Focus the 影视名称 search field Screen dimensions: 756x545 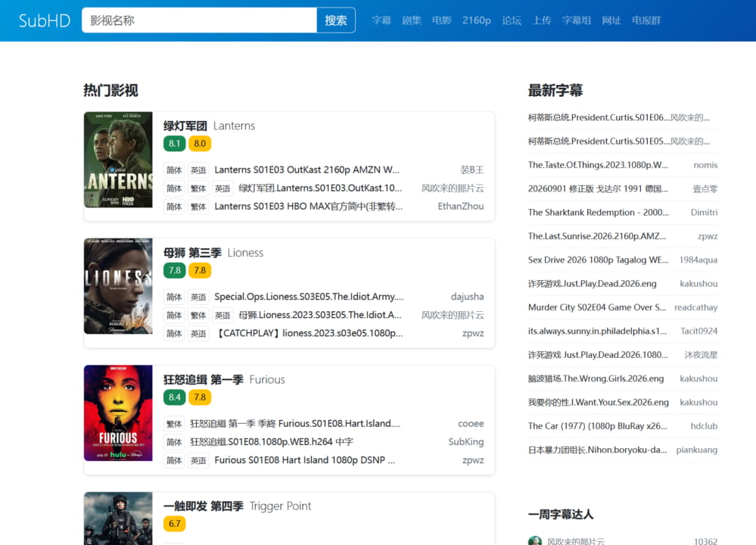click(199, 20)
